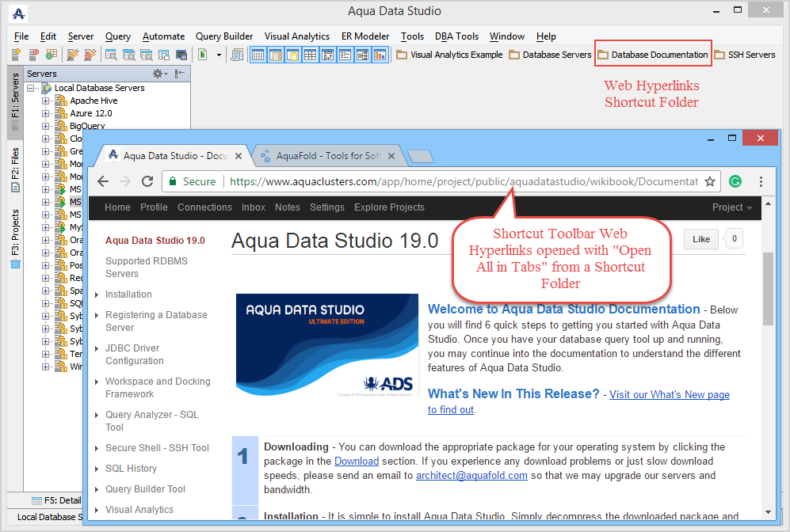Open the Help menu
The width and height of the screenshot is (790, 532).
[x=546, y=36]
